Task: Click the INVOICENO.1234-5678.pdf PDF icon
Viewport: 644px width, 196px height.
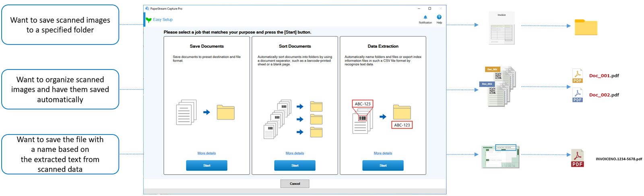Action: pyautogui.click(x=577, y=159)
